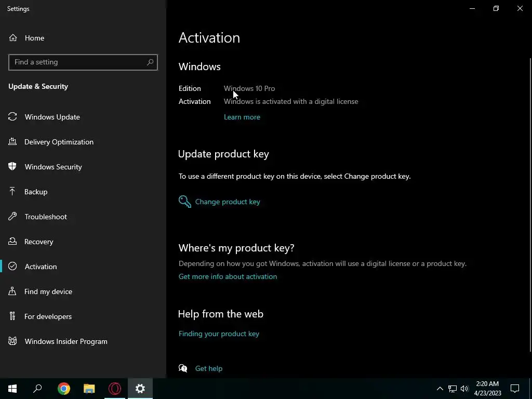The height and width of the screenshot is (399, 532).
Task: Click the Windows Security shield icon
Action: 12,166
